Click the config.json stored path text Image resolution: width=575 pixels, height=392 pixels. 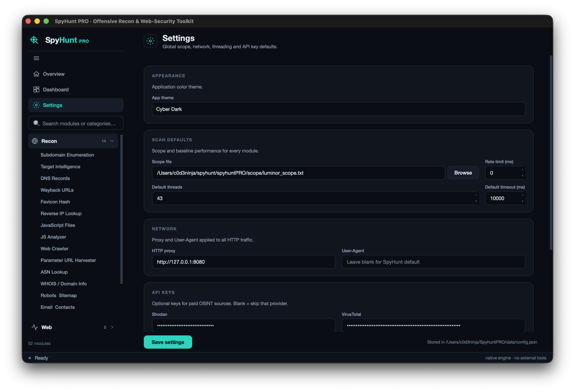[x=482, y=342]
